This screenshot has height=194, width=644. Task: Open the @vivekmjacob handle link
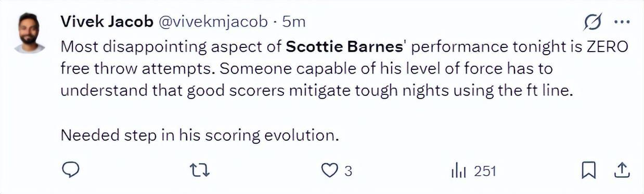[213, 22]
